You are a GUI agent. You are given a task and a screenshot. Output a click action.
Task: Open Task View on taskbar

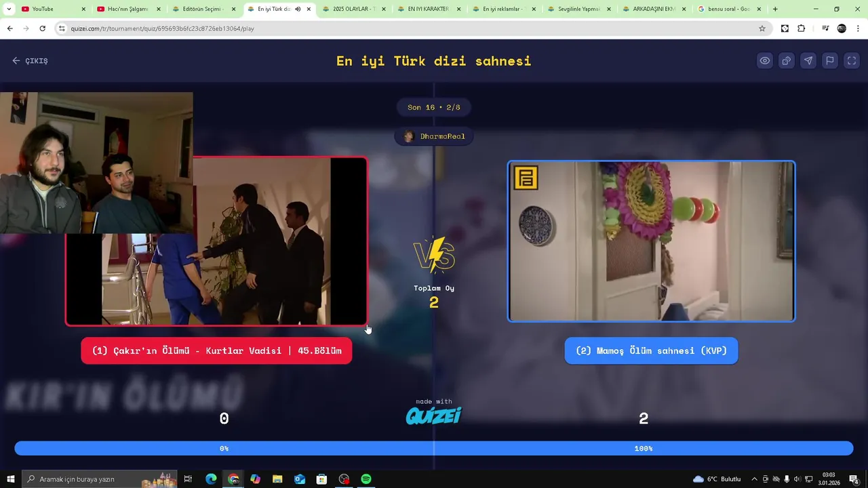tap(189, 479)
